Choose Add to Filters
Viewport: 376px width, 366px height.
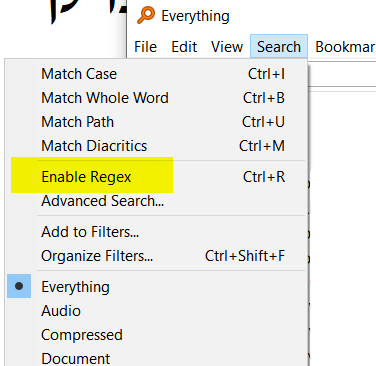point(156,232)
